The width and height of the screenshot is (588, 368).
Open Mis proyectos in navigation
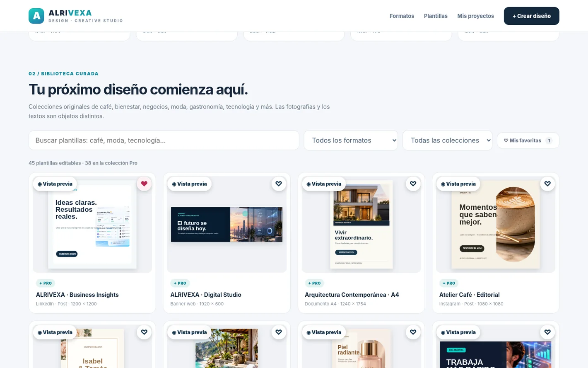point(475,16)
